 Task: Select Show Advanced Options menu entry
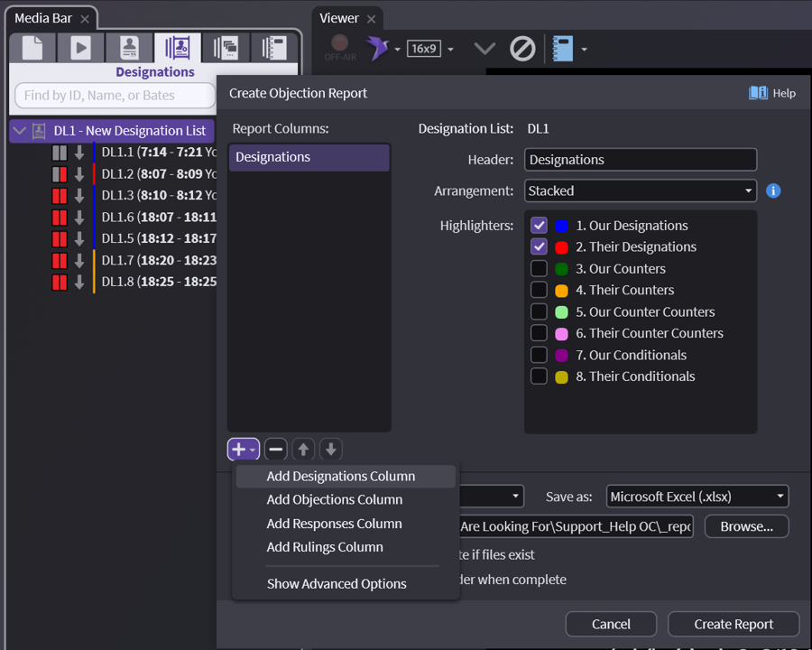point(337,584)
